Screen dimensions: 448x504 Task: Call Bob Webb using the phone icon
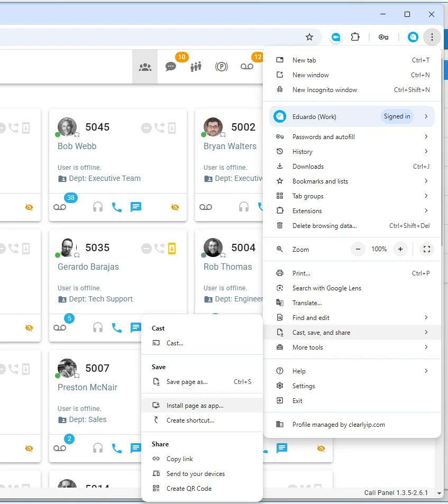117,207
